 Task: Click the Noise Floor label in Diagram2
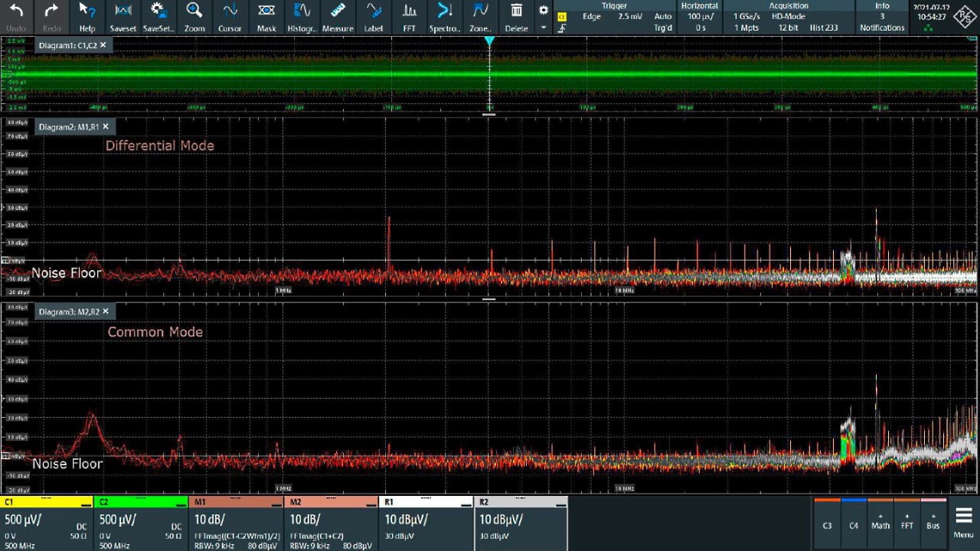click(67, 272)
